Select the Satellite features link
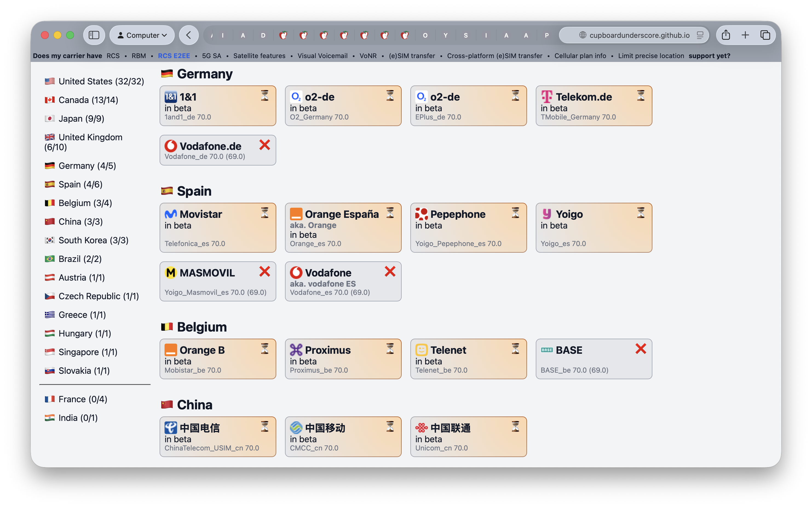The height and width of the screenshot is (508, 812). coord(259,56)
